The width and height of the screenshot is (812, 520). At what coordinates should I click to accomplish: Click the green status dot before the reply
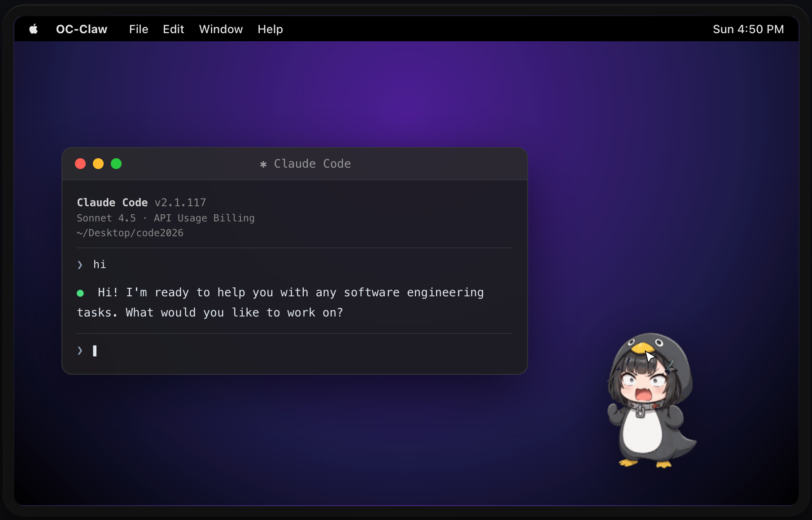80,293
